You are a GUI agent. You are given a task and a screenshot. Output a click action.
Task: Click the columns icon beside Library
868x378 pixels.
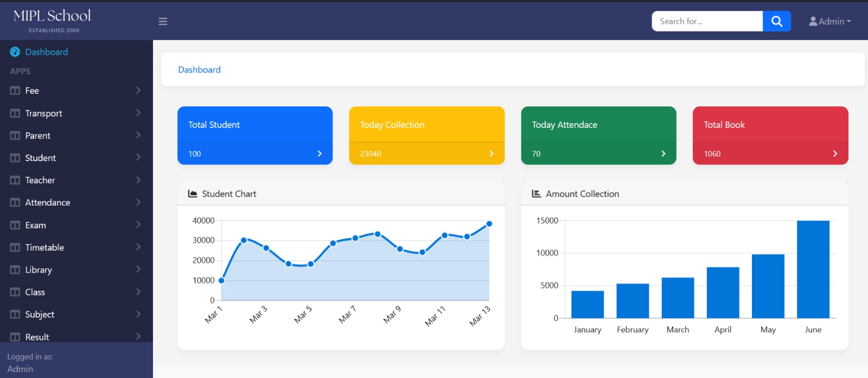coord(15,270)
